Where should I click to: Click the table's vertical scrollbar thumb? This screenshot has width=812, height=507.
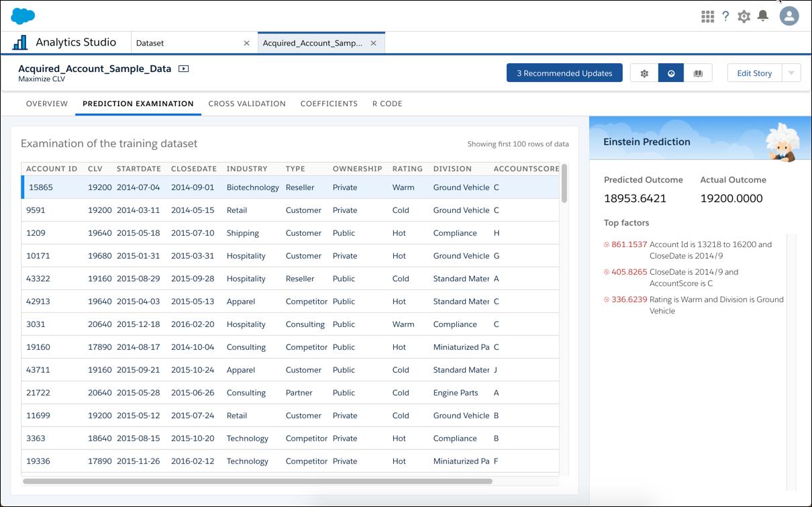[564, 183]
